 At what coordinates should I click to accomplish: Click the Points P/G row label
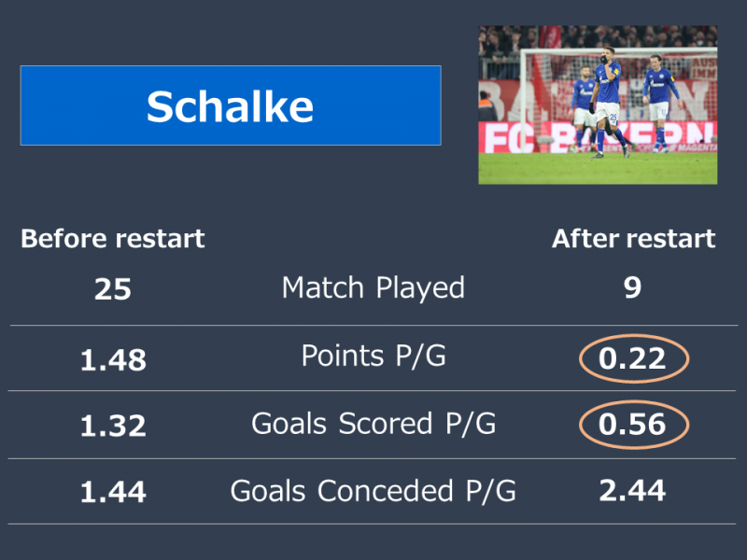pyautogui.click(x=373, y=356)
